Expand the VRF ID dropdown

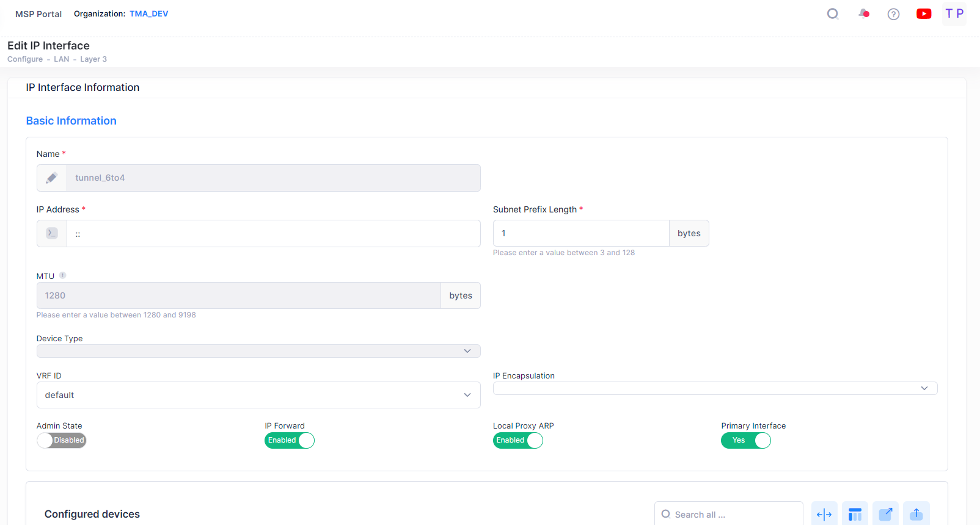pyautogui.click(x=258, y=395)
